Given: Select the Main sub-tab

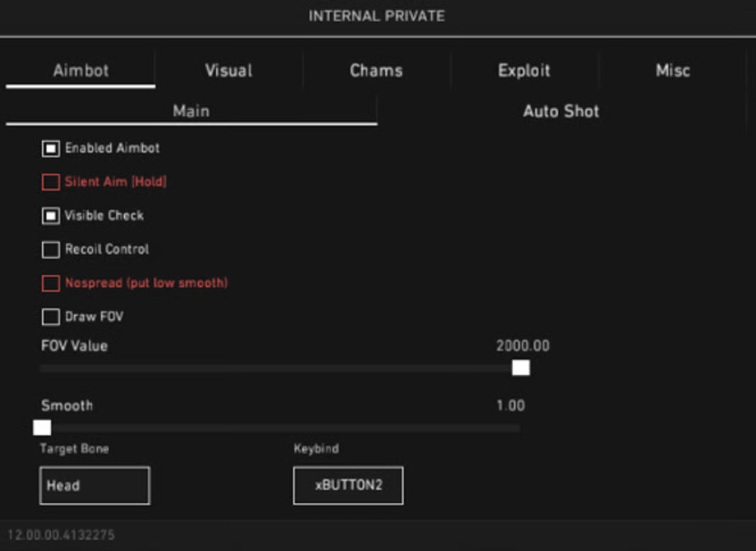Looking at the screenshot, I should [x=190, y=110].
